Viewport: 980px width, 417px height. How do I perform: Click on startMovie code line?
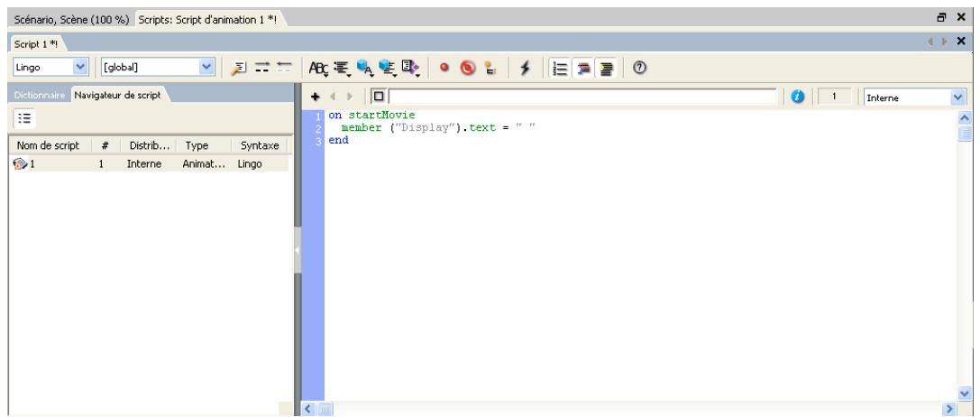371,116
